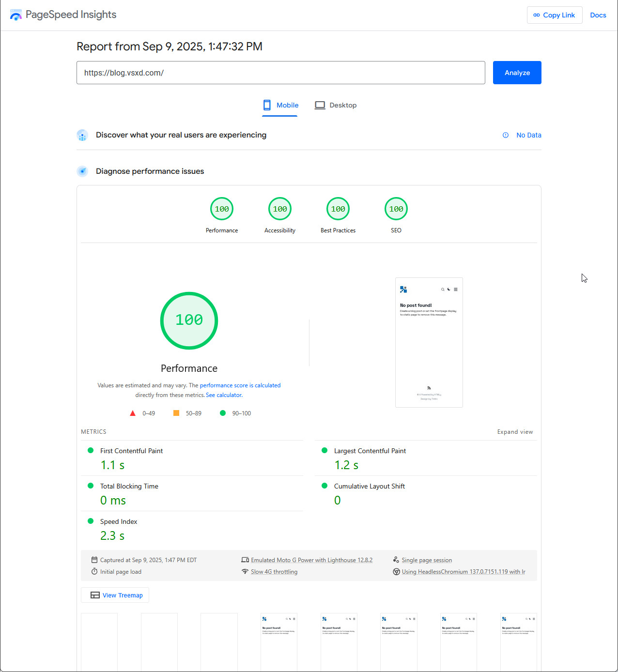Toggle Expand view for metrics

515,432
